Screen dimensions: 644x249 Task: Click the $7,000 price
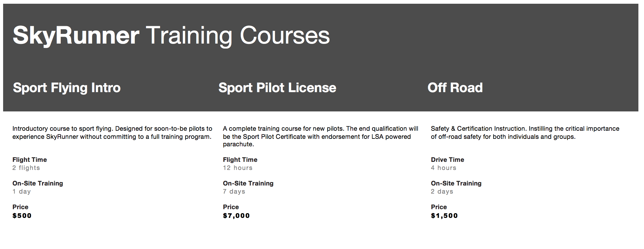click(x=236, y=216)
